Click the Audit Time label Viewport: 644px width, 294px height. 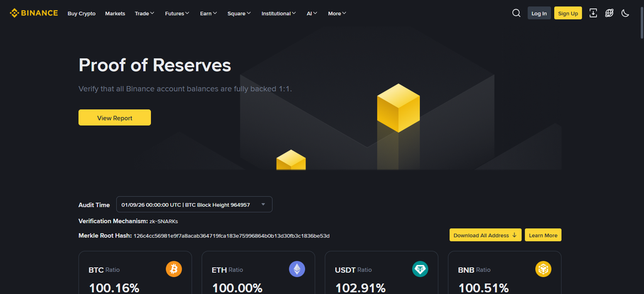point(94,205)
